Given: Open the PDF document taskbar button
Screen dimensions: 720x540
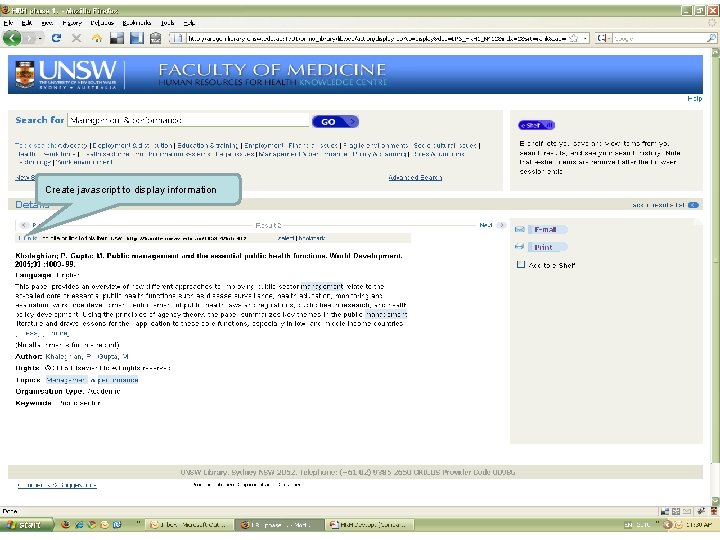Looking at the screenshot, I should click(x=369, y=524).
